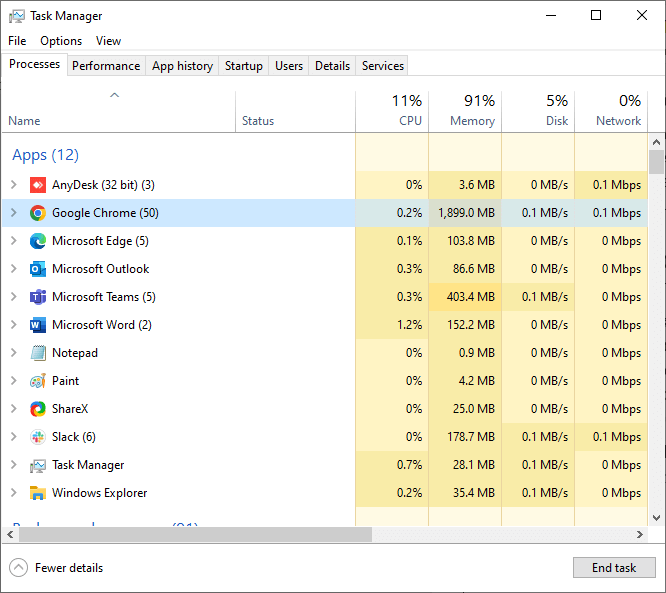This screenshot has height=593, width=666.
Task: Click AnyDesk's 3.6 MB memory value
Action: coord(477,185)
